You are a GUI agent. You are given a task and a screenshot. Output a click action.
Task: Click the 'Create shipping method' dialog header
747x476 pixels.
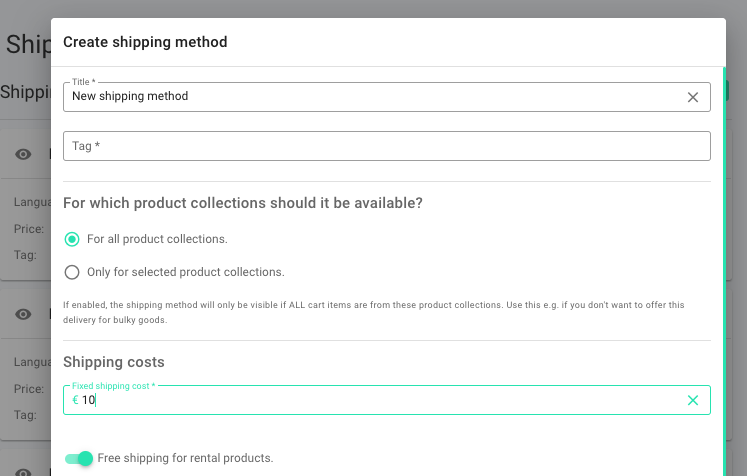146,42
